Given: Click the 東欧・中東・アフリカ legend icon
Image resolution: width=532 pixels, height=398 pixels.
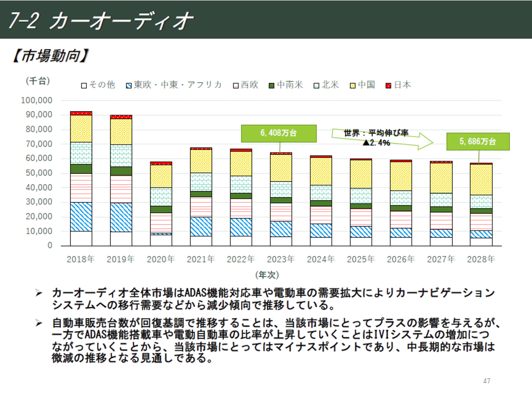Looking at the screenshot, I should (129, 85).
